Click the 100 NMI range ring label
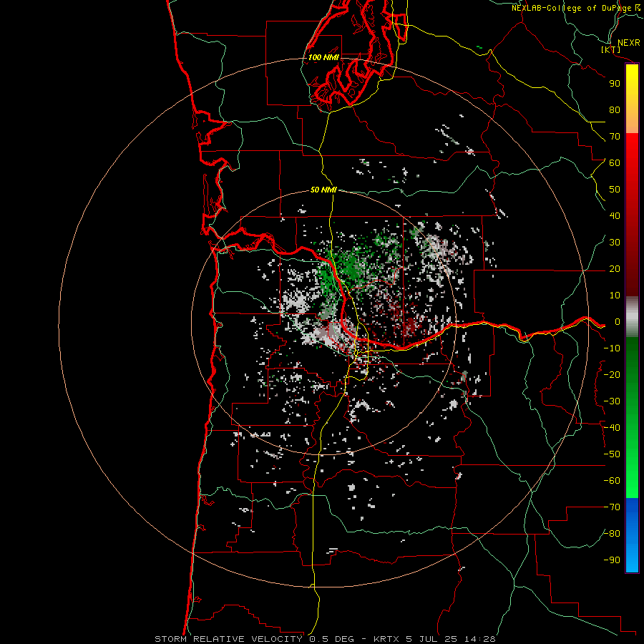The width and height of the screenshot is (644, 644). point(323,57)
